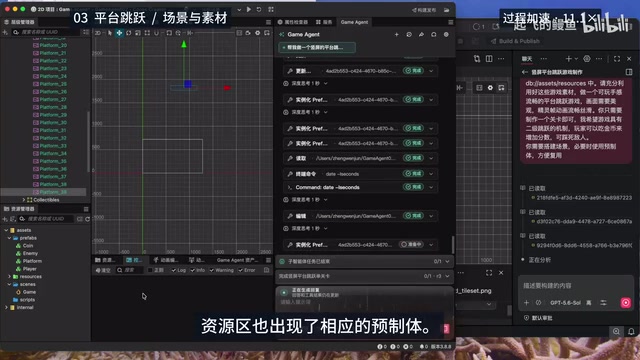Click notification bell in rear window
Viewport: 640px width, 360px height.
coord(631,331)
